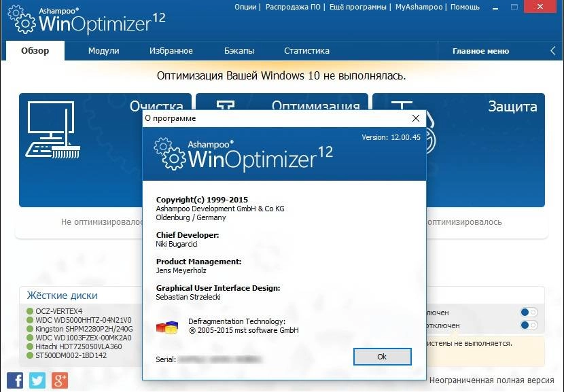564x392 pixels.
Task: Click the Ok button in About dialog
Action: pos(383,357)
